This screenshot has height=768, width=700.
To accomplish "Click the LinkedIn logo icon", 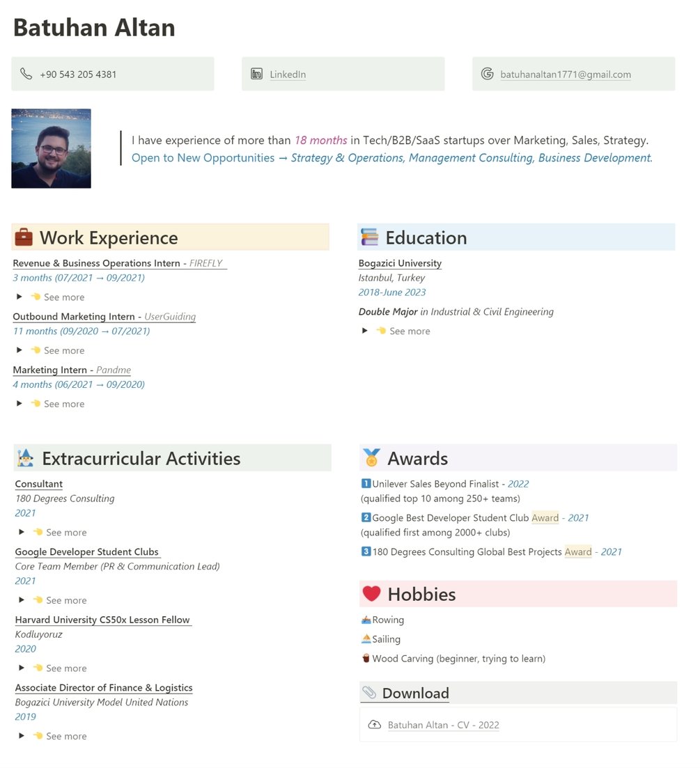I will coord(257,74).
